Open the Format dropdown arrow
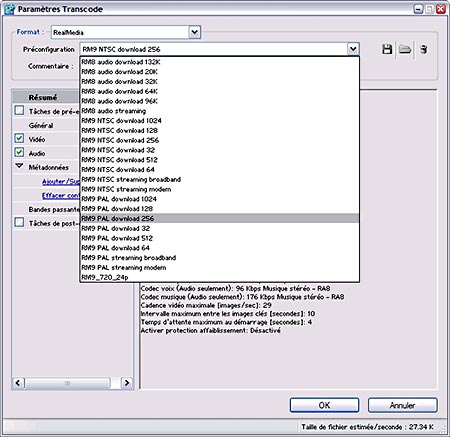 [x=195, y=32]
